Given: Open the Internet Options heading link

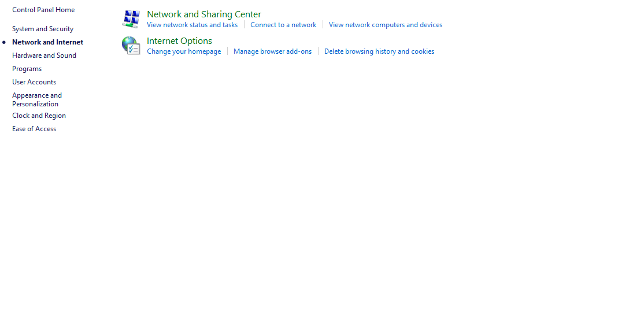Looking at the screenshot, I should tap(179, 41).
